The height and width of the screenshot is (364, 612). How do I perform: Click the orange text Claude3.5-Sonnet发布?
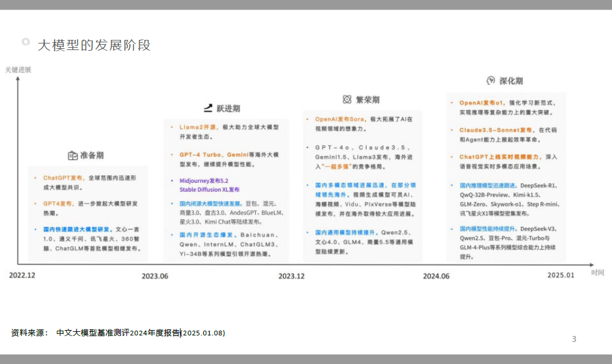point(497,130)
